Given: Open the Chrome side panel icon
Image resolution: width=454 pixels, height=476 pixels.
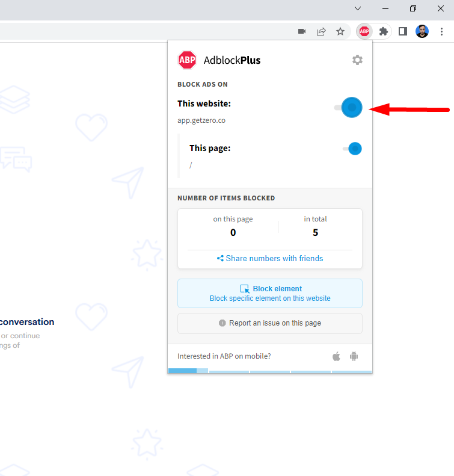Looking at the screenshot, I should pyautogui.click(x=403, y=31).
